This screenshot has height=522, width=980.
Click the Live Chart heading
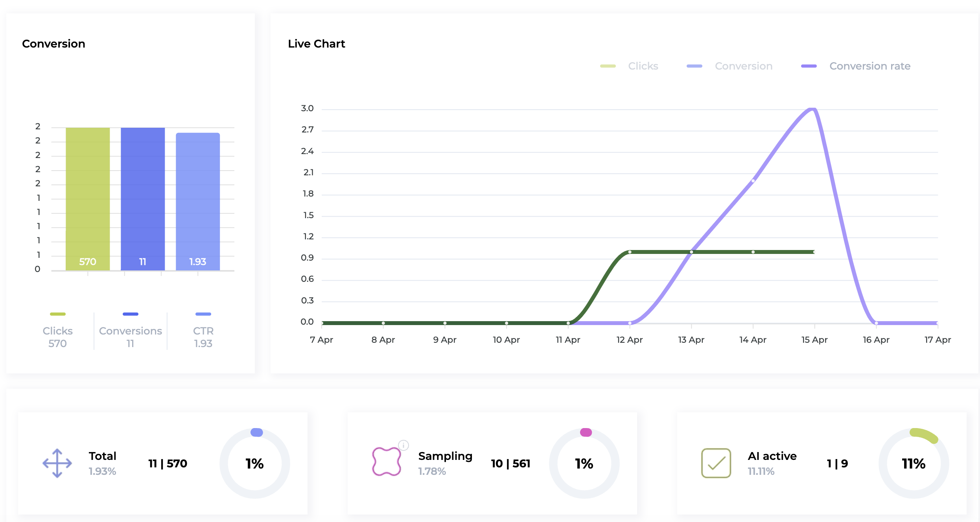(x=316, y=44)
